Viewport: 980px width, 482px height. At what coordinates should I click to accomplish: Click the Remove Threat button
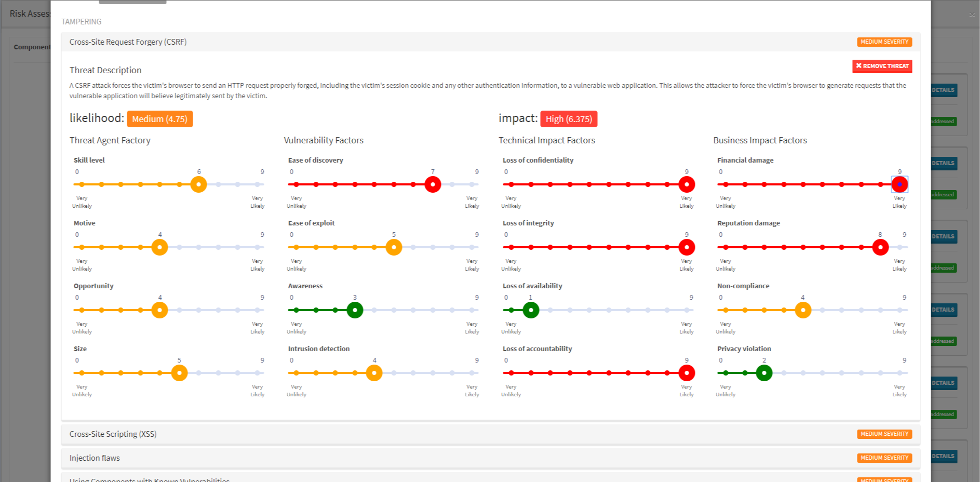pos(882,66)
